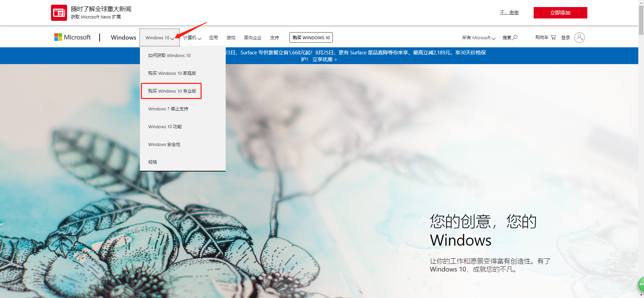Click the green badge at bottom right
This screenshot has height=298, width=644.
click(x=641, y=284)
